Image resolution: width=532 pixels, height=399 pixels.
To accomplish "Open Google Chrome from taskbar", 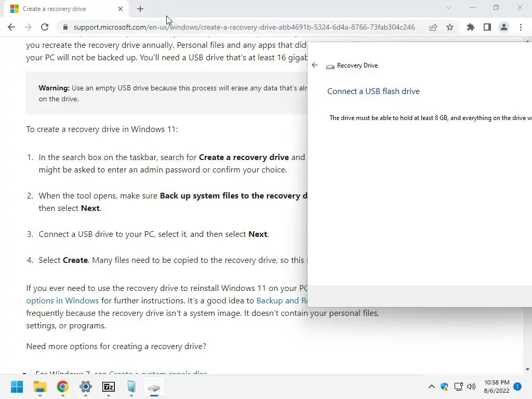I will pos(62,387).
